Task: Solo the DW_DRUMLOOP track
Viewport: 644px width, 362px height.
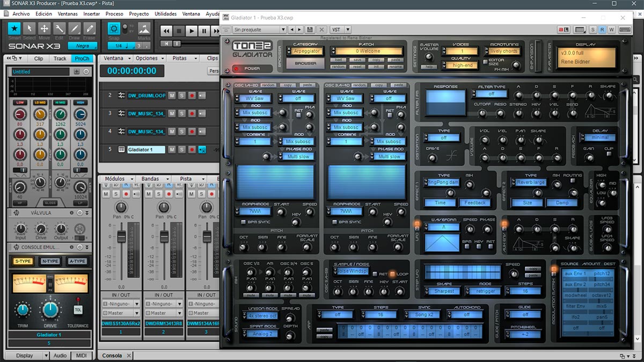Action: tap(181, 95)
